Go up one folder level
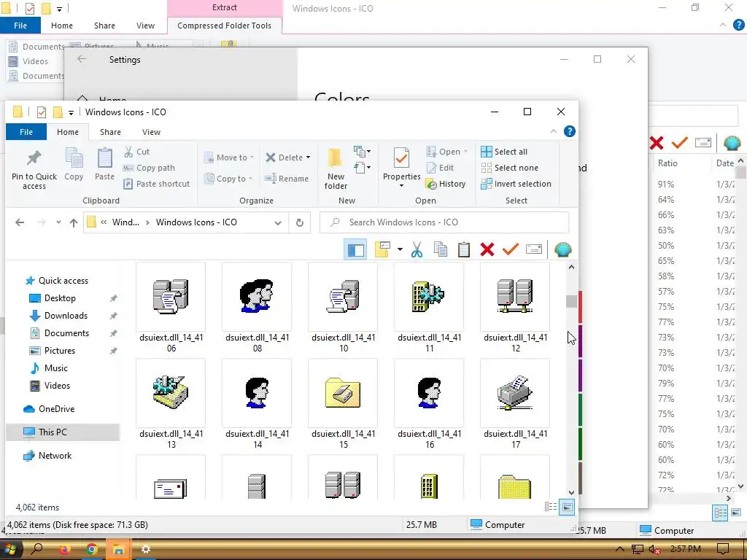This screenshot has height=560, width=747. click(74, 222)
